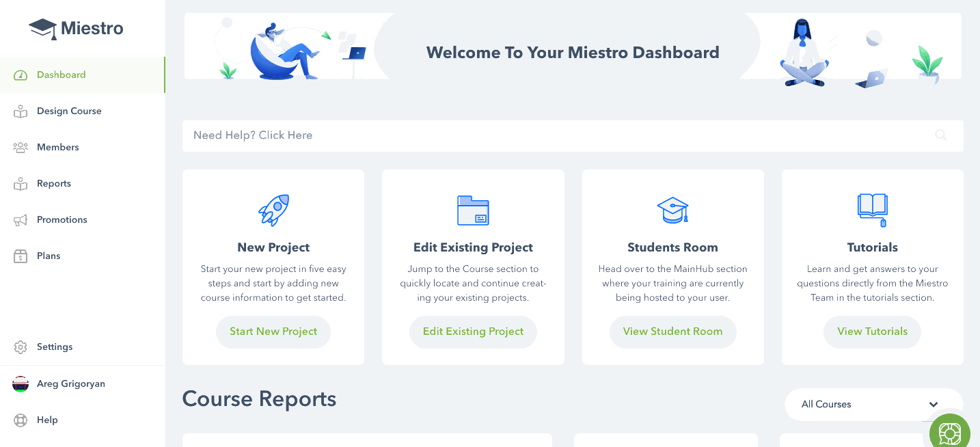Open the Plans menu item
The image size is (980, 447).
coord(82,256)
